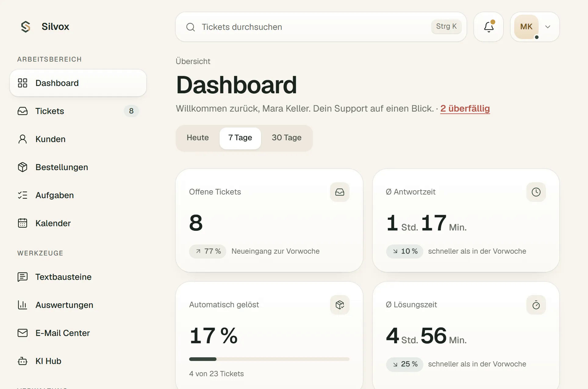
Task: Open notifications via the bell icon
Action: 489,27
